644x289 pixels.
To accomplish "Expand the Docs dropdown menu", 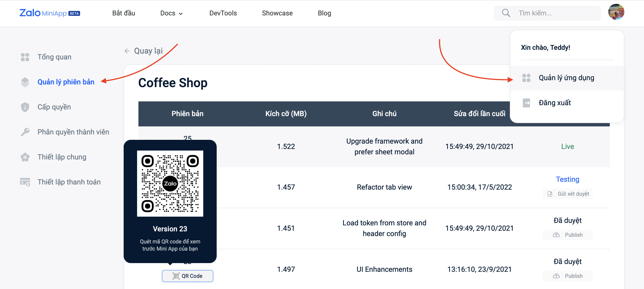I will [x=171, y=13].
